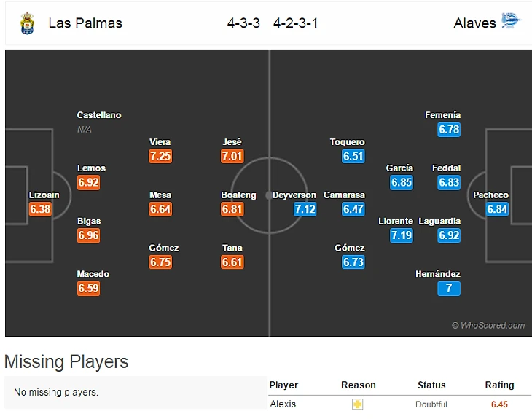This screenshot has width=532, height=419.
Task: Click Llorente's 7.19 rating badge
Action: 402,235
